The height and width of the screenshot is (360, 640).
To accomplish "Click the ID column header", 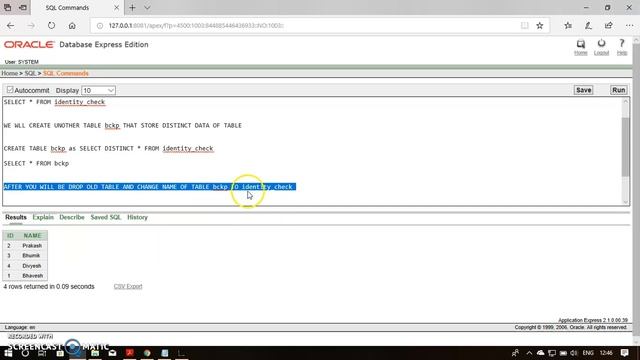I will [10, 236].
